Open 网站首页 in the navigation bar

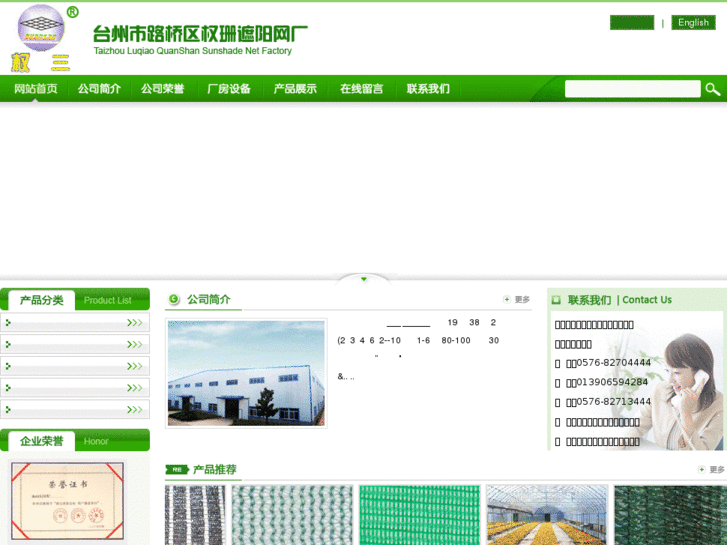coord(36,89)
